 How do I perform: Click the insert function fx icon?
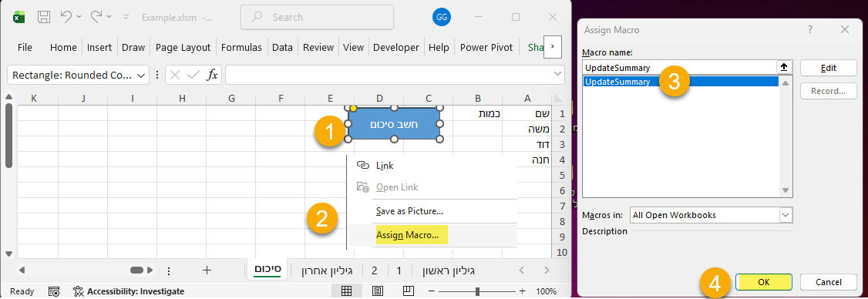[x=212, y=75]
